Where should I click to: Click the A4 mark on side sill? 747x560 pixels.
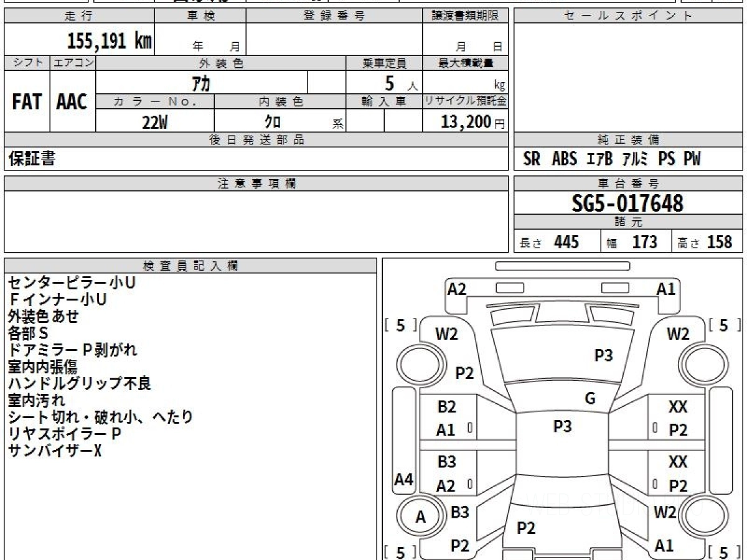click(404, 480)
